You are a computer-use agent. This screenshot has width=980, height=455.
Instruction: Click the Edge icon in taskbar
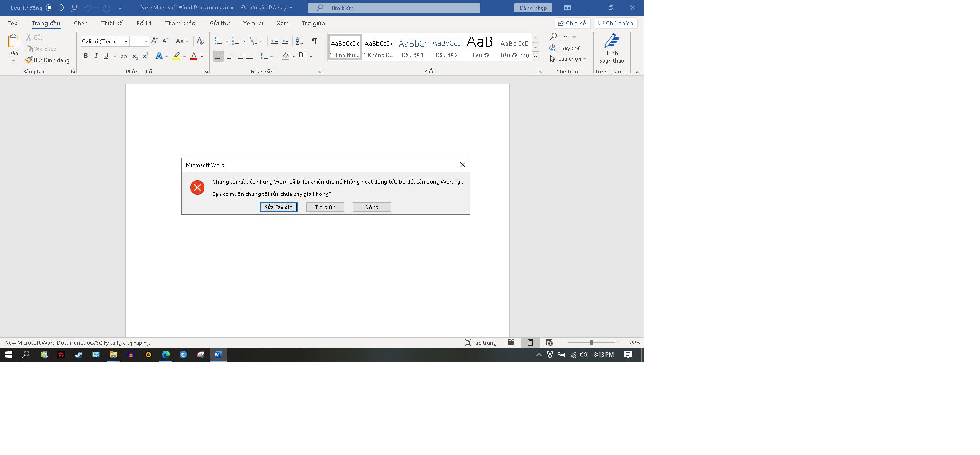pos(166,355)
